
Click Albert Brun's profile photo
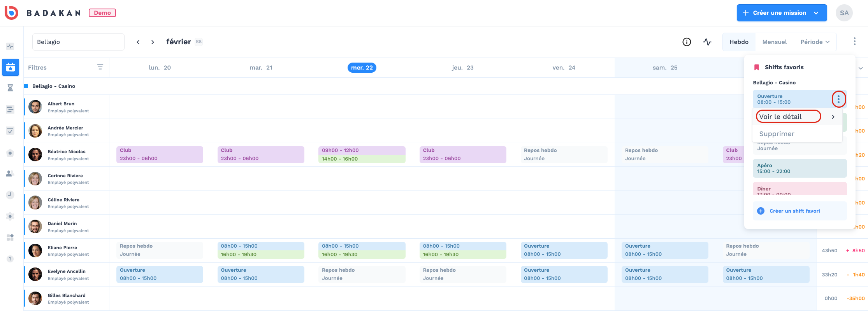click(x=35, y=107)
